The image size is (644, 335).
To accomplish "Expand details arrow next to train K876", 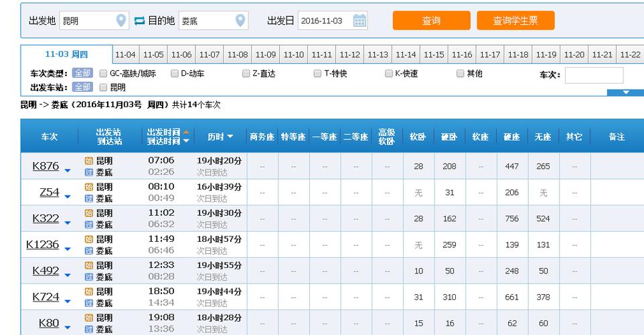I will pos(68,170).
